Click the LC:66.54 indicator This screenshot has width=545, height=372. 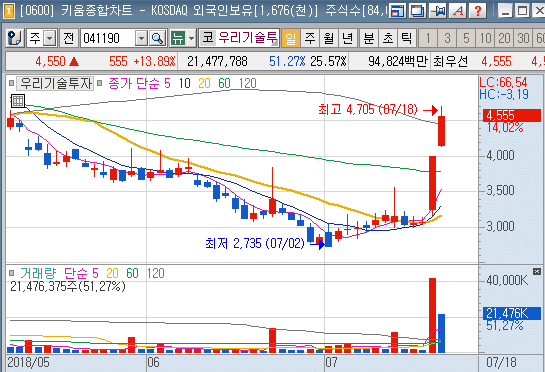pos(503,82)
